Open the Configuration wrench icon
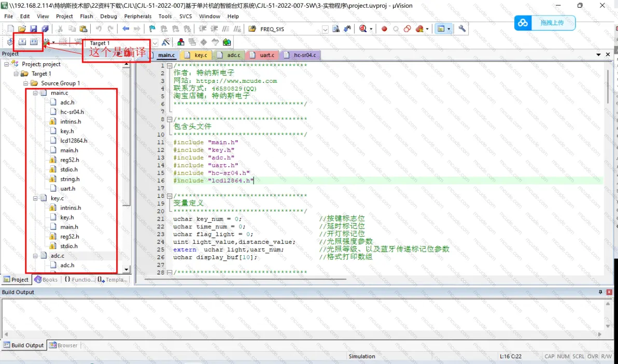618x364 pixels. (x=462, y=28)
